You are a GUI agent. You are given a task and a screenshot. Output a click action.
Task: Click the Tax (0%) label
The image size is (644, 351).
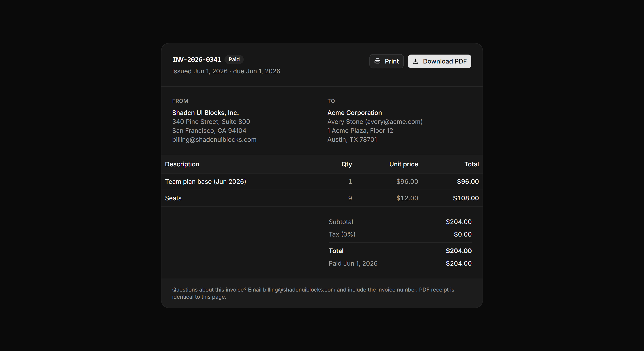tap(342, 234)
